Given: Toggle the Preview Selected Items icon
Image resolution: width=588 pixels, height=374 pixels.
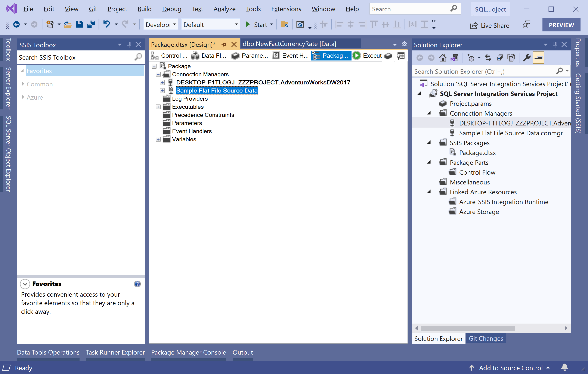Looking at the screenshot, I should point(538,58).
